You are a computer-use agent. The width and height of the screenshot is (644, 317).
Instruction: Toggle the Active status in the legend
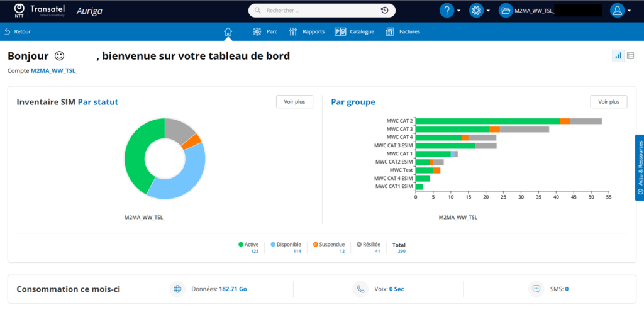click(248, 244)
